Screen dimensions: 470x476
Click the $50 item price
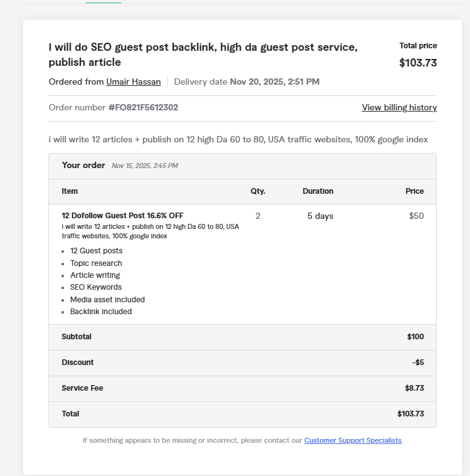pyautogui.click(x=416, y=216)
